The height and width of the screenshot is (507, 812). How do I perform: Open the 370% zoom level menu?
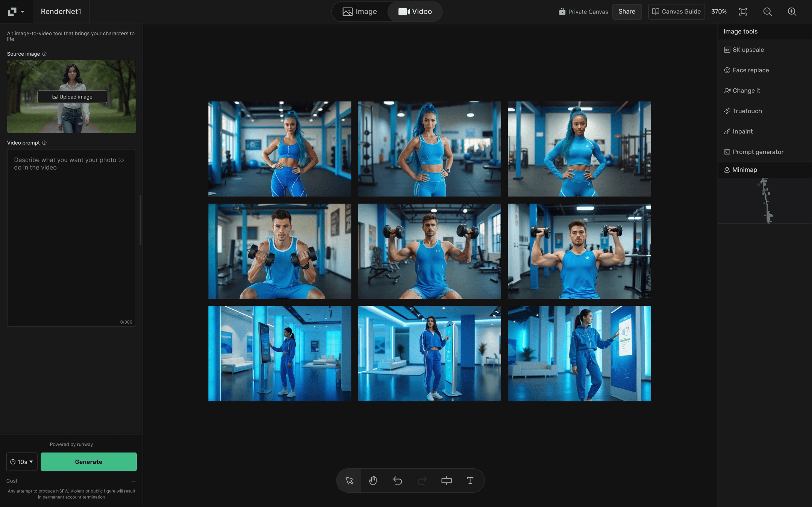(x=719, y=12)
